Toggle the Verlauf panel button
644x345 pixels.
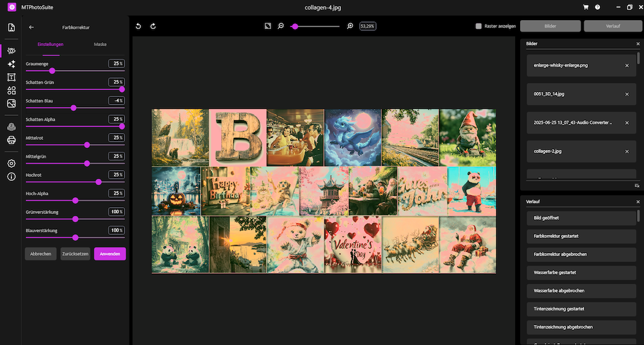(612, 26)
